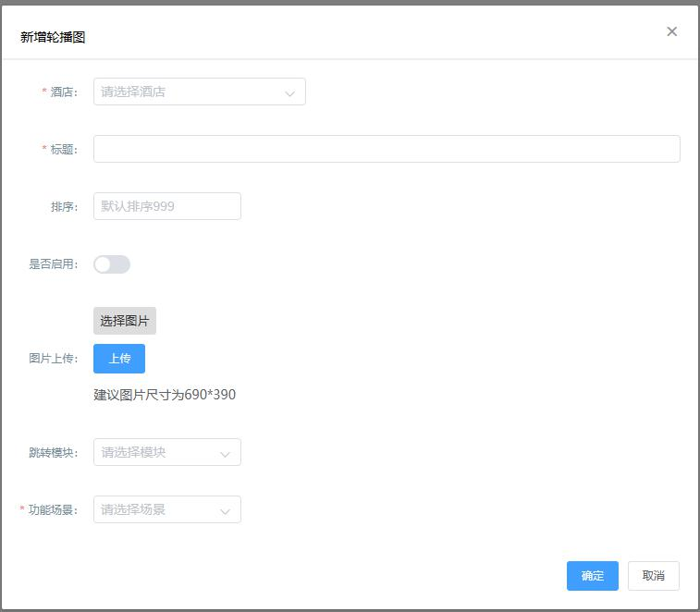Viewport: 700px width, 612px height.
Task: Click the 标题 field label
Action: click(x=64, y=150)
